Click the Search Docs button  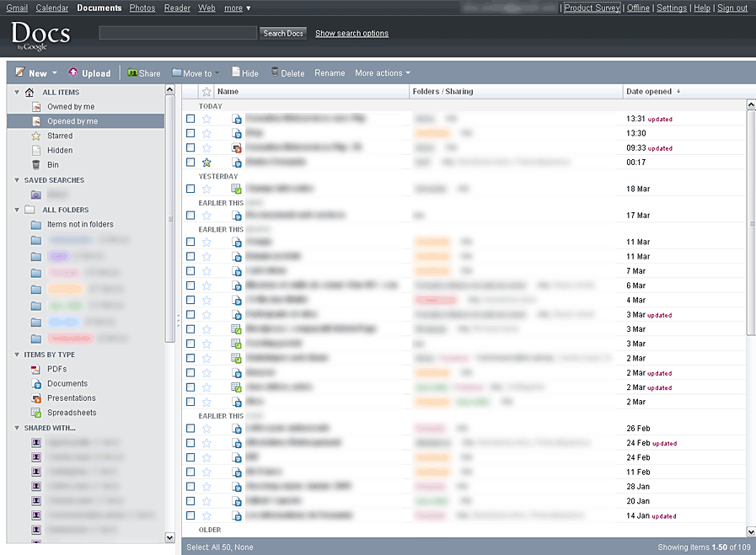pyautogui.click(x=283, y=33)
